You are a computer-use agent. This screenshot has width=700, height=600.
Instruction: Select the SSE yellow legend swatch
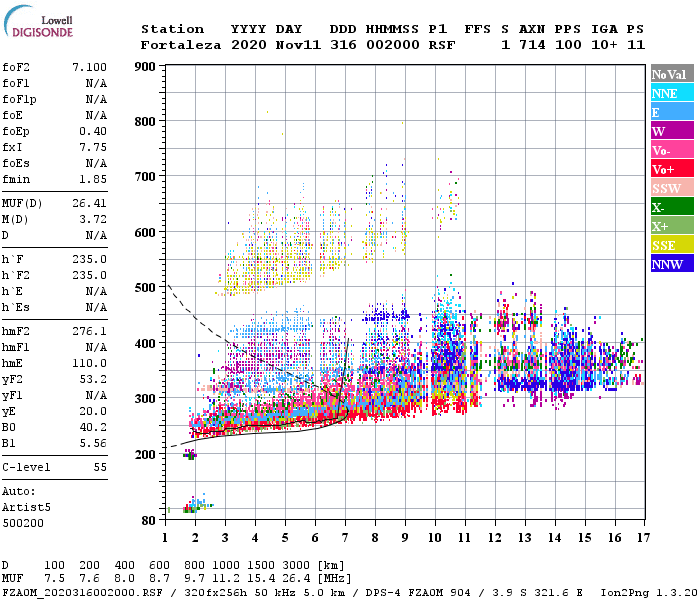click(x=672, y=245)
